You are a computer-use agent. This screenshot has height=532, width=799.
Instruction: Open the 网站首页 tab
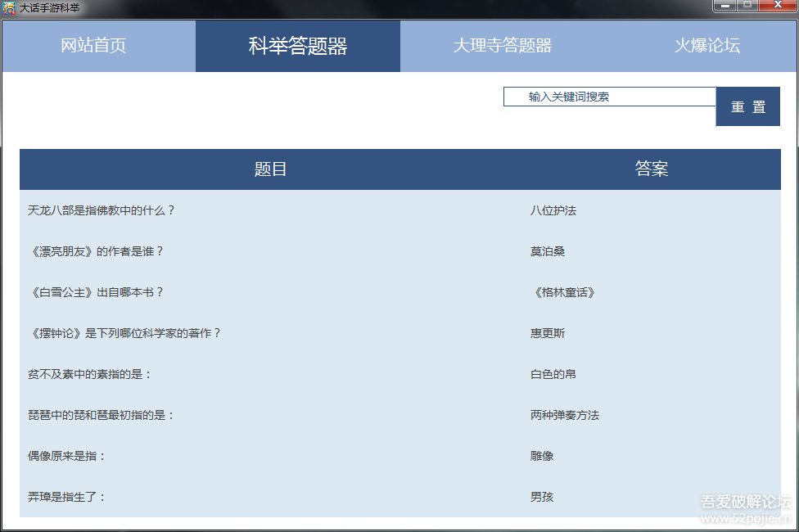coord(93,46)
